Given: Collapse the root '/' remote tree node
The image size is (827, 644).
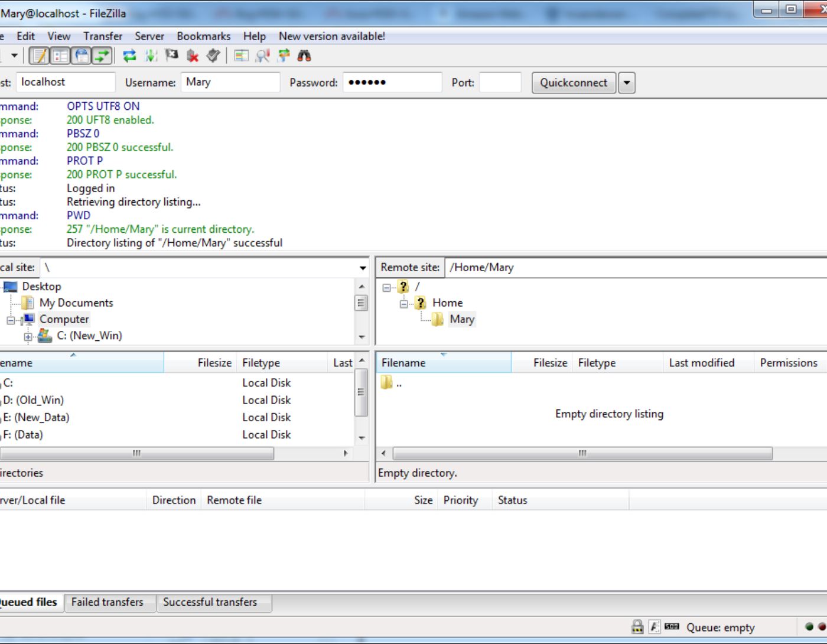Looking at the screenshot, I should point(386,288).
